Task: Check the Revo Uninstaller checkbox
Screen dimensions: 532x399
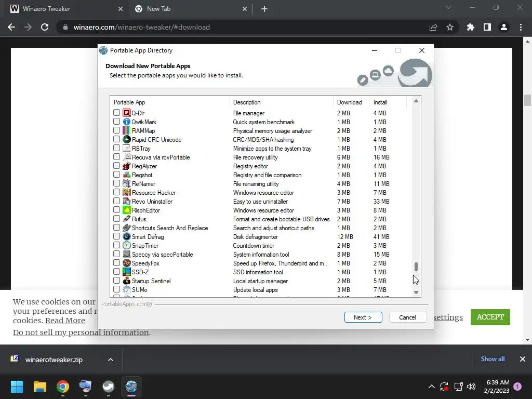Action: 117,201
